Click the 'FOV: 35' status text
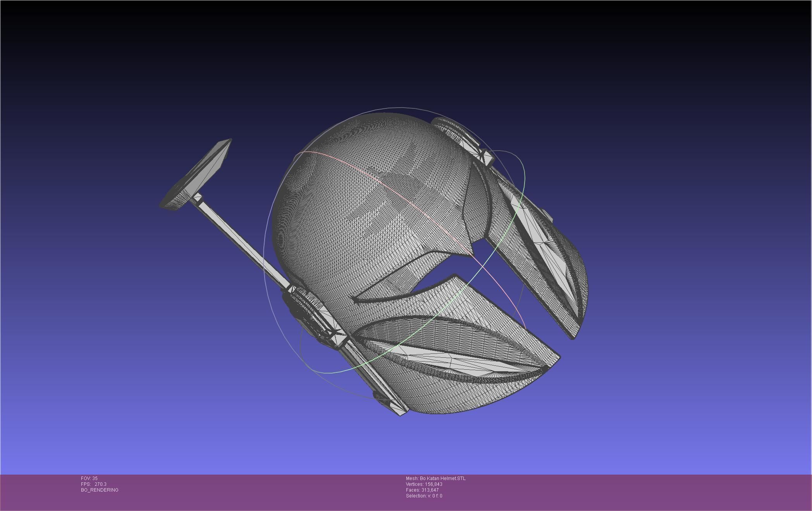 (89, 478)
